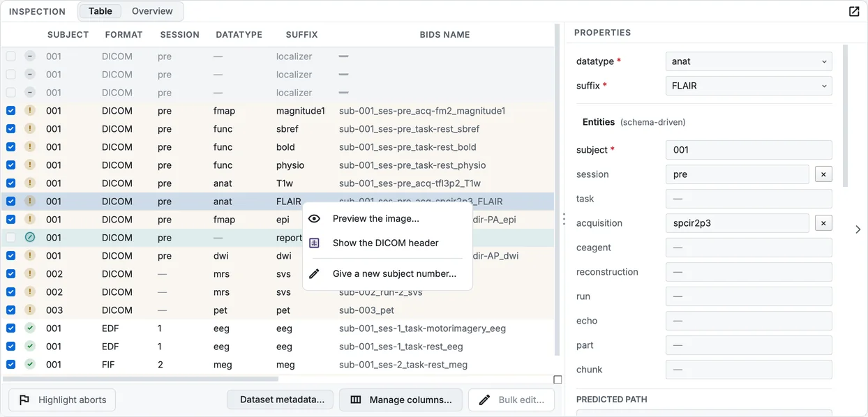Click the DICOM header document icon
Image resolution: width=868 pixels, height=417 pixels.
[315, 243]
